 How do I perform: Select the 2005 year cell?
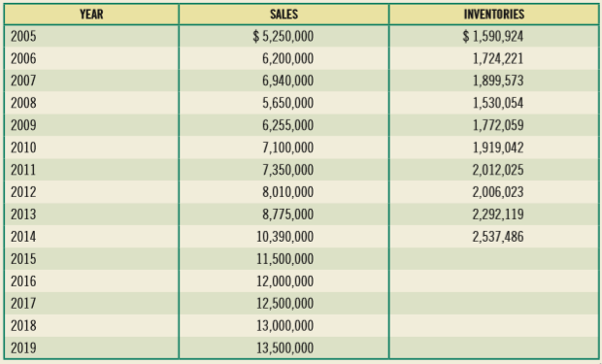(x=23, y=37)
